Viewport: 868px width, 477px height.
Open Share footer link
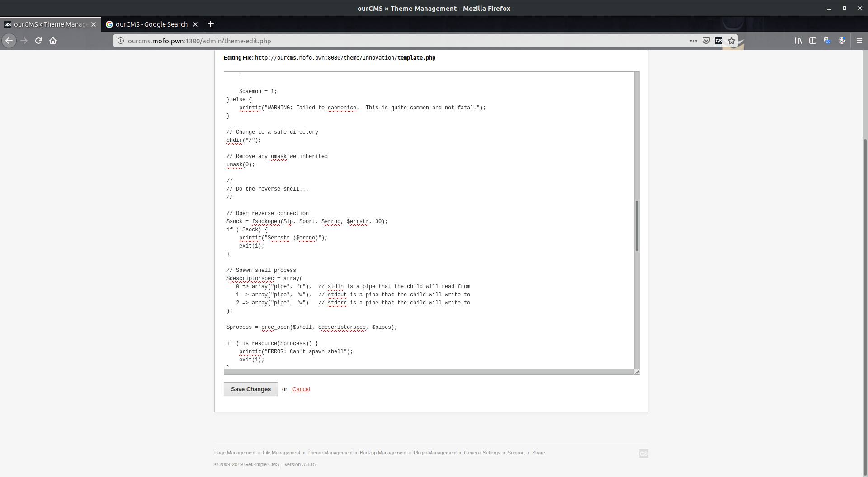pyautogui.click(x=538, y=453)
